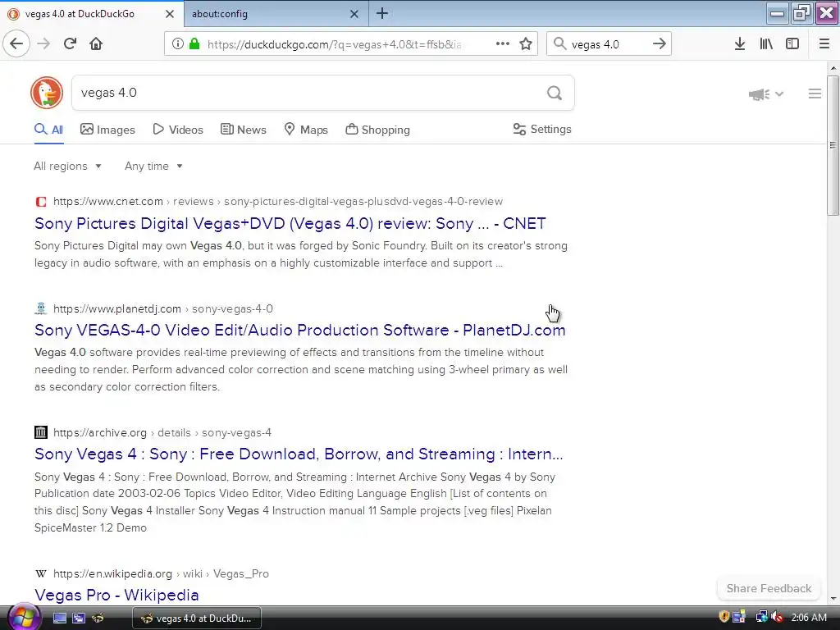Click Share Feedback button
This screenshot has height=630, width=840.
pyautogui.click(x=769, y=588)
